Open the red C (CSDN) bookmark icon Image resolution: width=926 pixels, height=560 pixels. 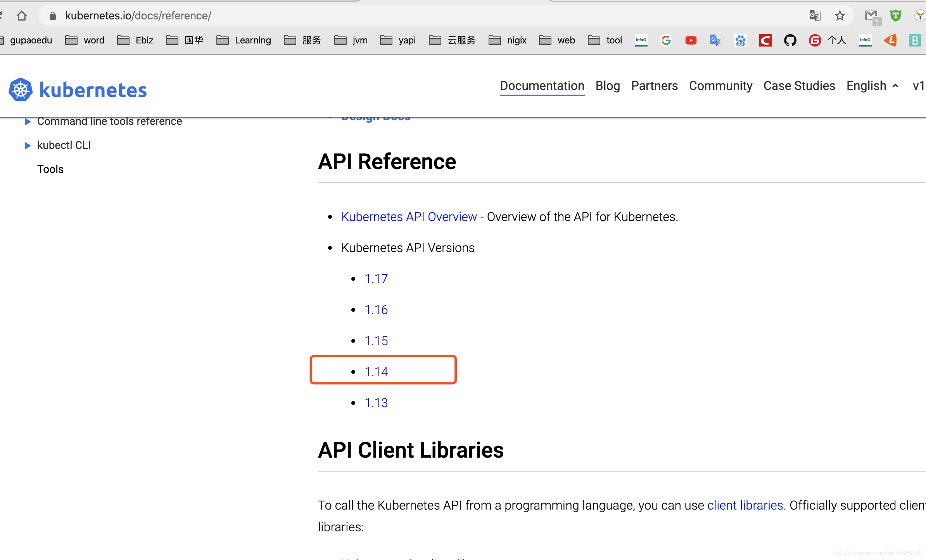click(x=765, y=40)
